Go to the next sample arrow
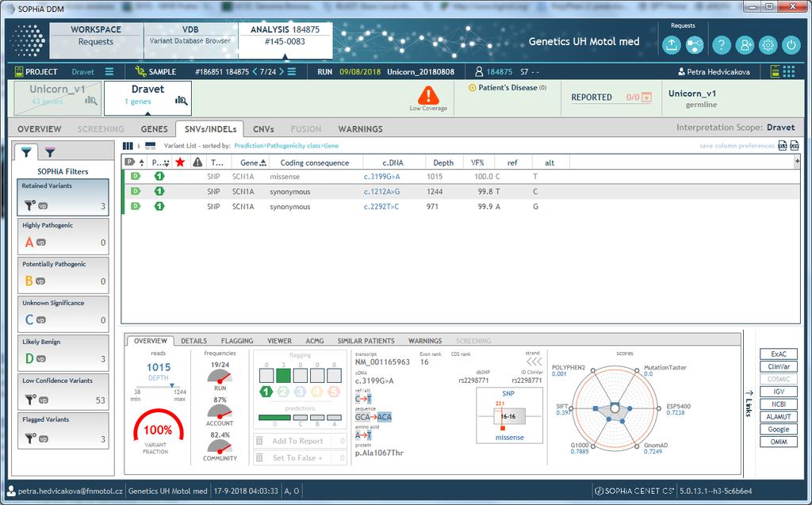812x505 pixels. tap(282, 71)
